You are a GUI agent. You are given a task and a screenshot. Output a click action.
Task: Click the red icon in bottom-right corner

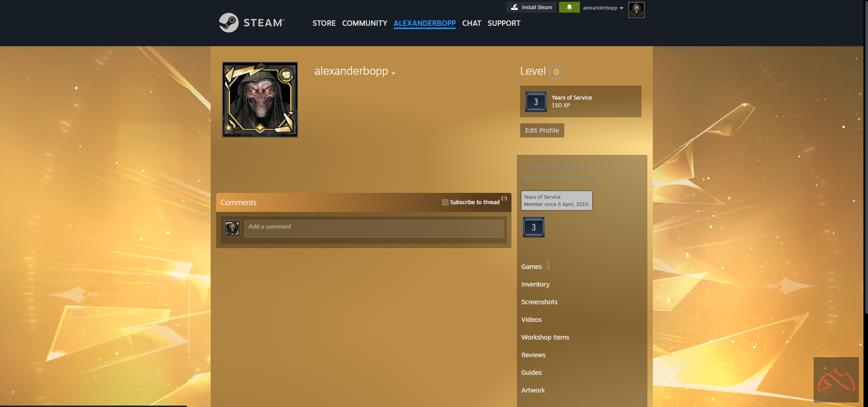(836, 380)
